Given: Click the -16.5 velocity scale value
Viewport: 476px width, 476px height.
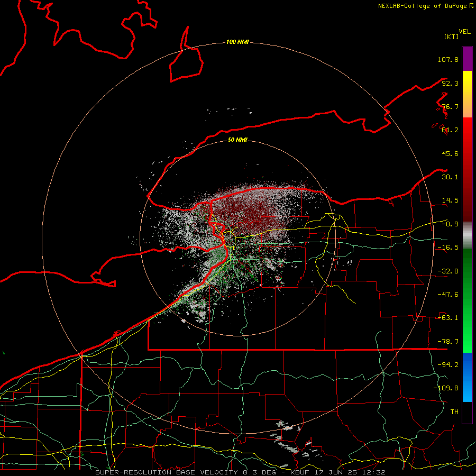Looking at the screenshot, I should (x=448, y=248).
